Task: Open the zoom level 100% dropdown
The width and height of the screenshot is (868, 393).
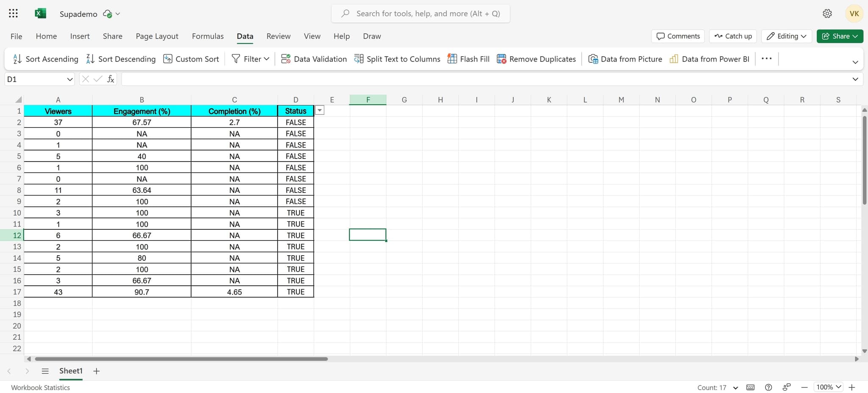Action: point(829,387)
